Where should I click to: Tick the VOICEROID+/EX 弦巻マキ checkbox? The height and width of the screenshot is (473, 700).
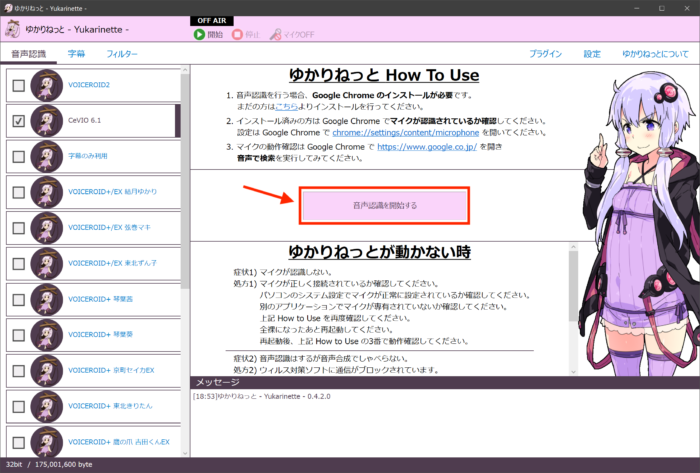(x=18, y=228)
